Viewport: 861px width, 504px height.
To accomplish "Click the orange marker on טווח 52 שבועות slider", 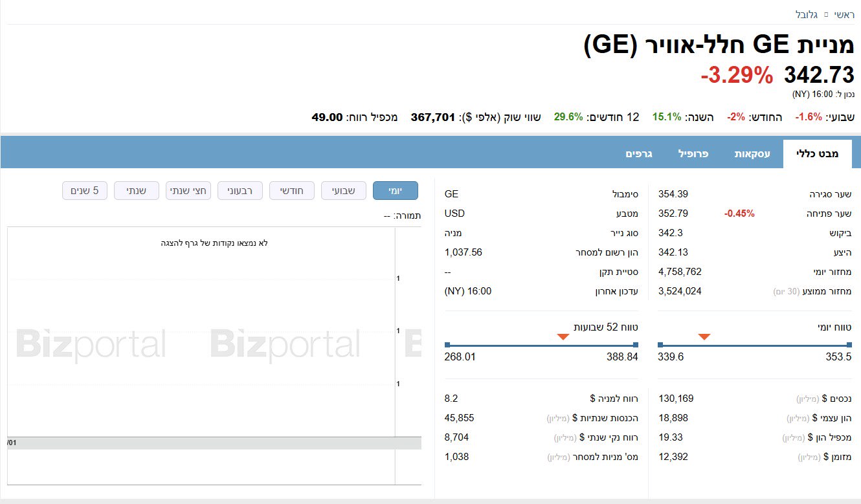I will point(563,336).
